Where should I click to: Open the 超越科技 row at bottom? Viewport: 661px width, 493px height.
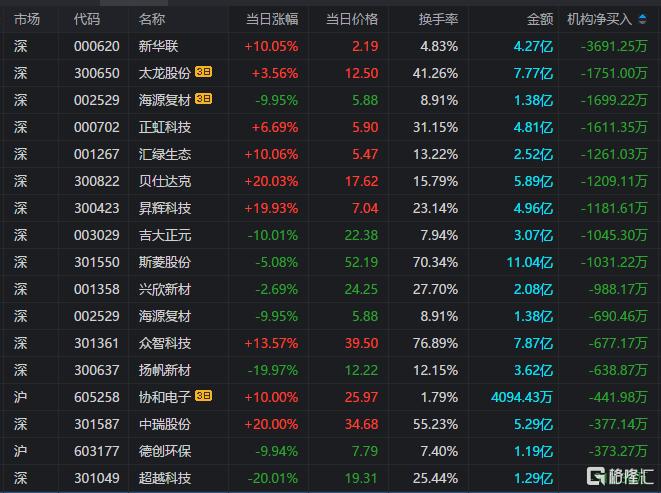(330, 478)
